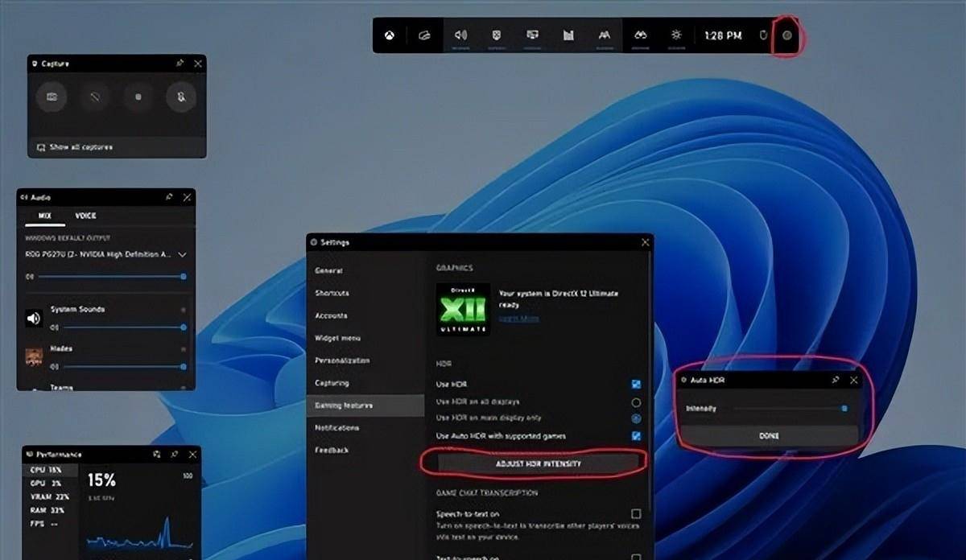
Task: Uncheck the Use HDR checkbox
Action: click(636, 385)
